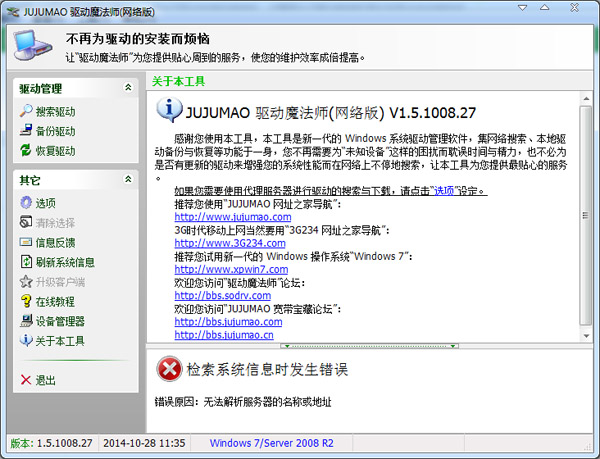Collapse the 驱动管理 panel section
The height and width of the screenshot is (459, 600).
[x=127, y=89]
